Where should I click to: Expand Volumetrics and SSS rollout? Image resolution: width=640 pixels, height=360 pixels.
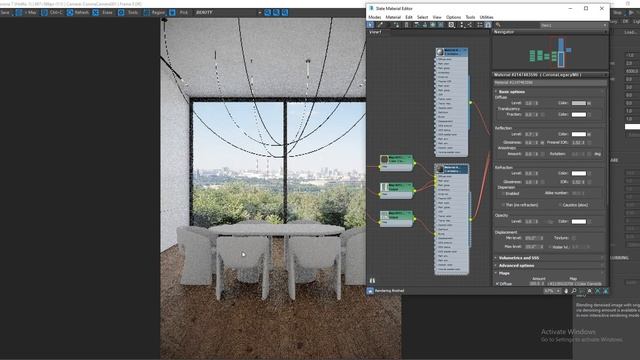[549, 258]
